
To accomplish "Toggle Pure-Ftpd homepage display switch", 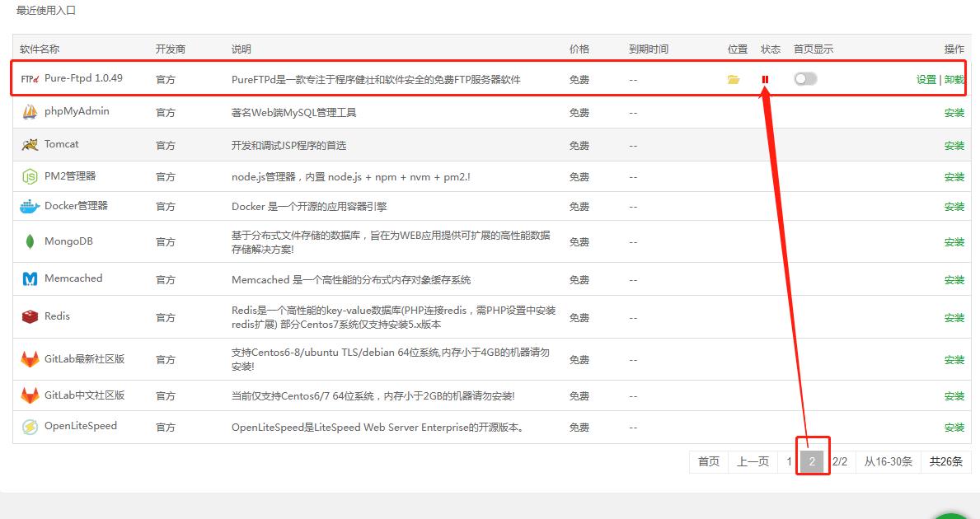I will (805, 79).
